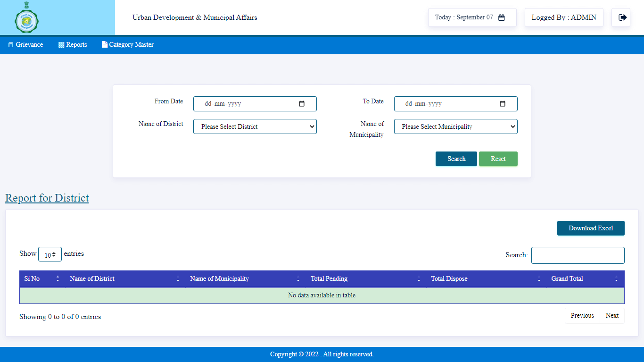Sort by Name of District arrows
Image resolution: width=644 pixels, height=362 pixels.
[178, 279]
